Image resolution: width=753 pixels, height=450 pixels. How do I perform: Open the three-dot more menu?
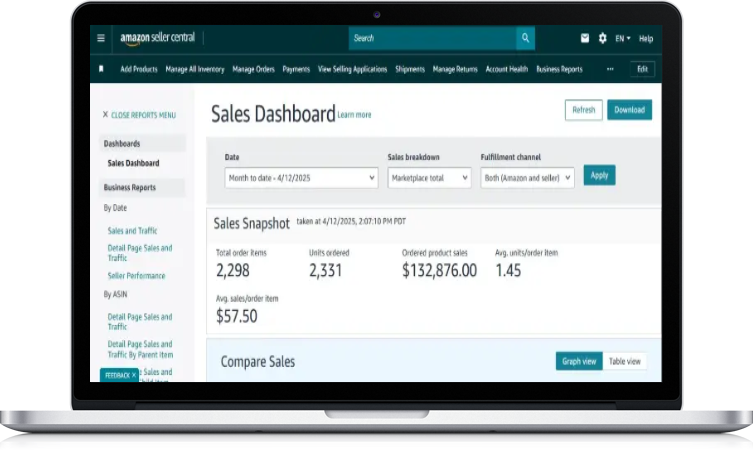(x=610, y=69)
